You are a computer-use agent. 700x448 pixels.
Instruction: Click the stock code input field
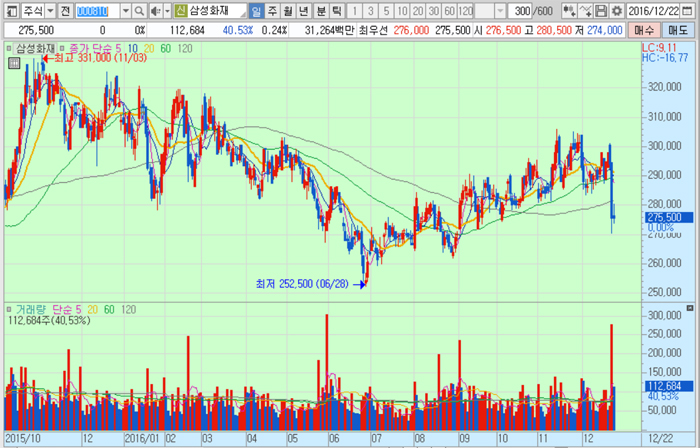pos(97,10)
